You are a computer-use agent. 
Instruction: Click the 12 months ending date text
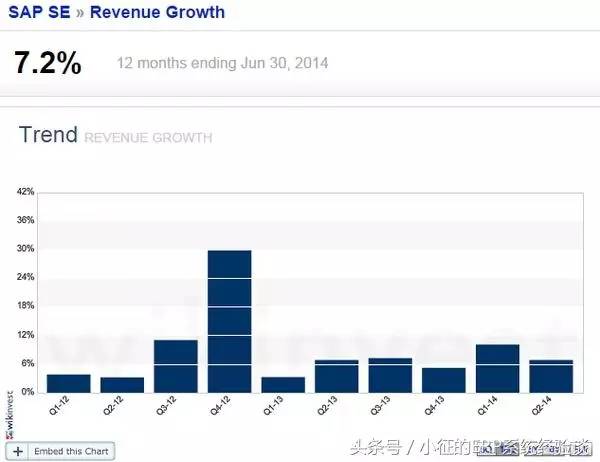[222, 63]
